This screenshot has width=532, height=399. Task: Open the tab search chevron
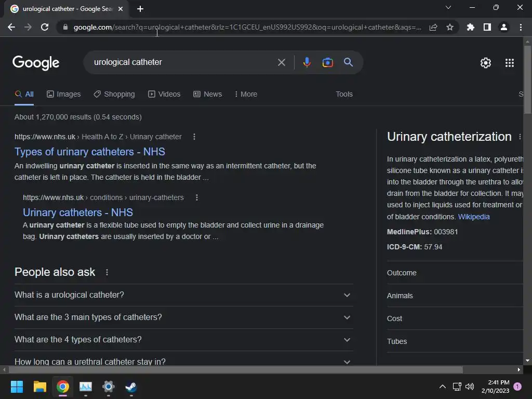click(x=448, y=7)
